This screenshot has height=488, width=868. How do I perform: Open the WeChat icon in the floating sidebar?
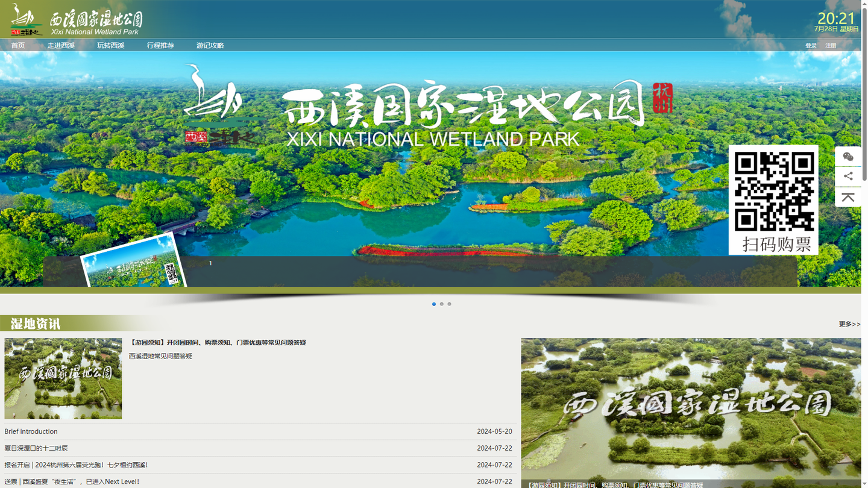848,157
